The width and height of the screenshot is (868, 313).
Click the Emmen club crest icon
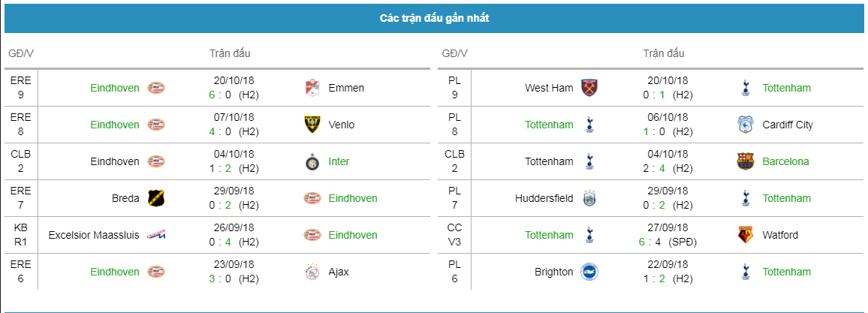[x=313, y=88]
